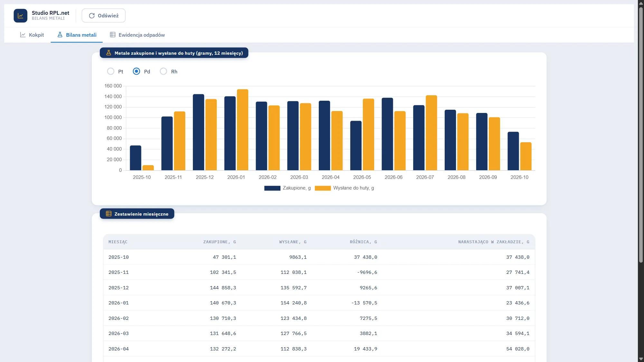Click the 2026-03 row month cell

[x=118, y=333]
